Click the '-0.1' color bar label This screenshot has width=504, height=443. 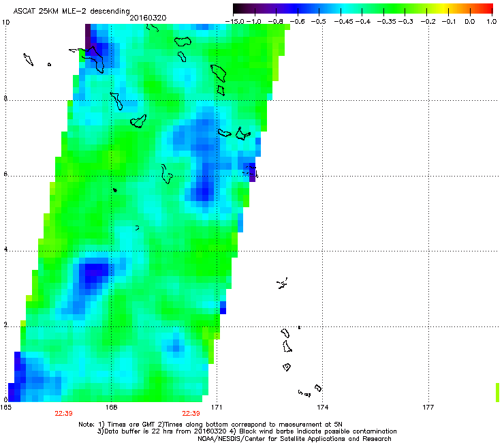(x=449, y=22)
